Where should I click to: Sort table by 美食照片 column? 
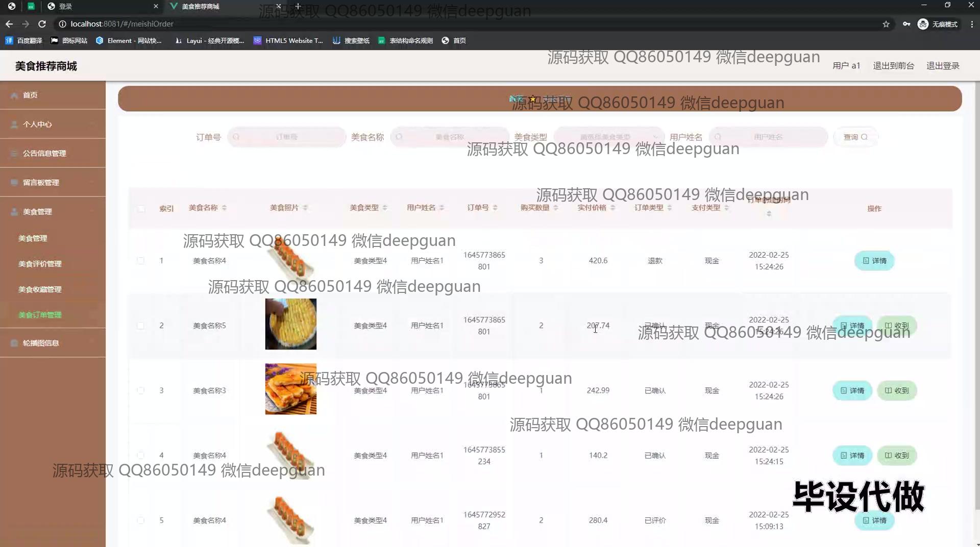[305, 208]
